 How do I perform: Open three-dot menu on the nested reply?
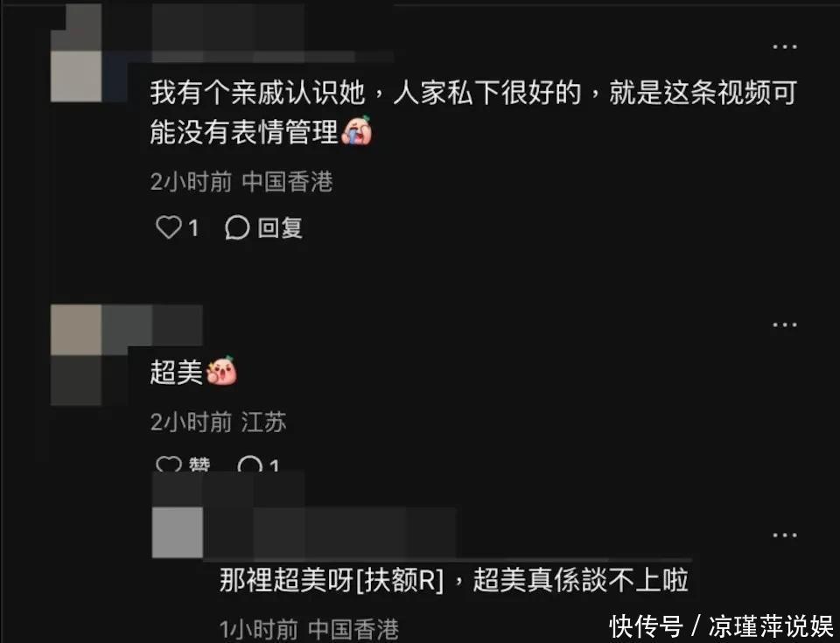(x=784, y=535)
